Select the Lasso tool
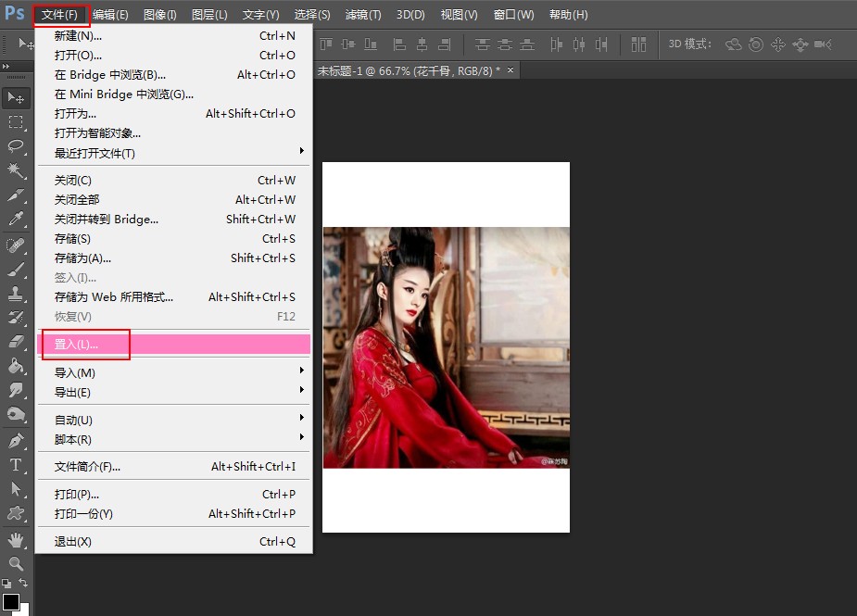The width and height of the screenshot is (857, 616). 16,146
